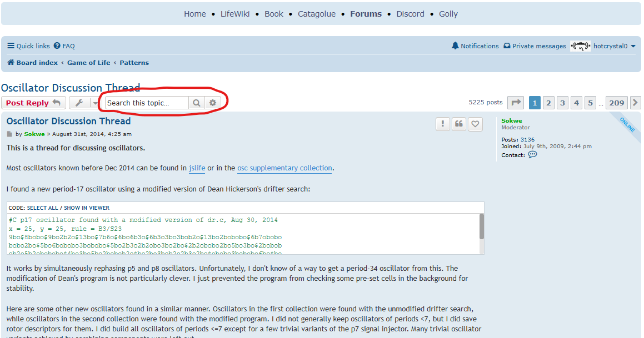View Sokwe's 3136 posts

[527, 139]
